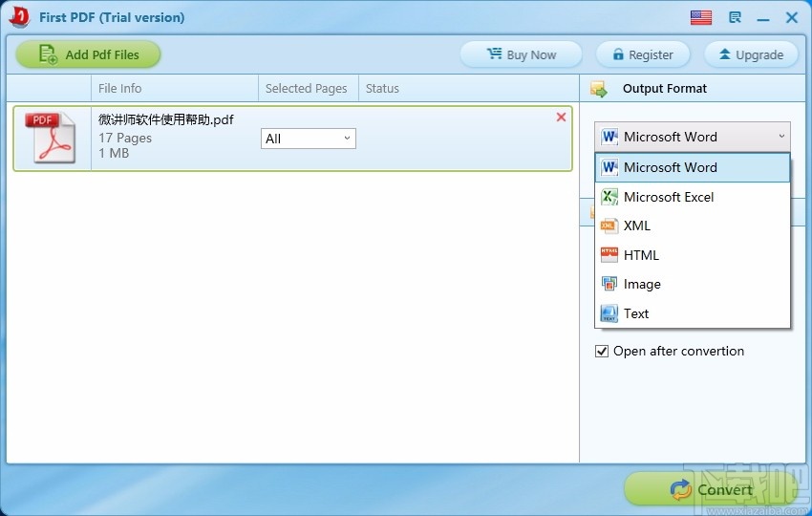Click the Add Pdf Files button
This screenshot has height=516, width=812.
(88, 54)
